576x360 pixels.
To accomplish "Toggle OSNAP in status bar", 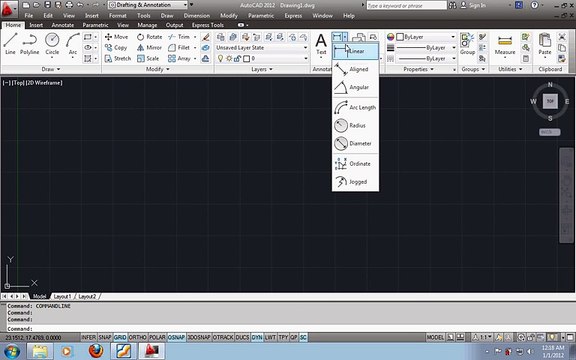I will tap(176, 337).
